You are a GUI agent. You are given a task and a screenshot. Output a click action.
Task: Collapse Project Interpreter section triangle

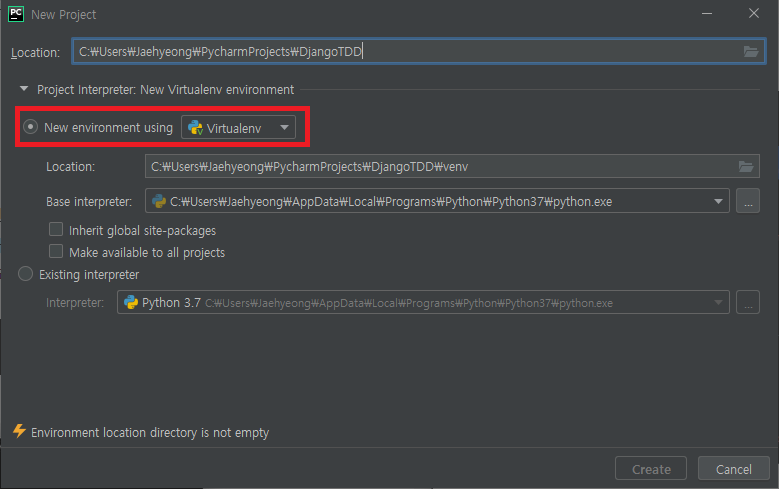(23, 89)
